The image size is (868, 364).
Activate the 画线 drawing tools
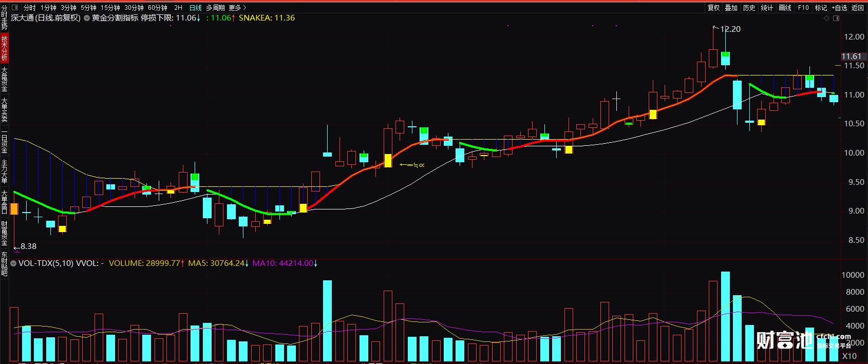(785, 8)
